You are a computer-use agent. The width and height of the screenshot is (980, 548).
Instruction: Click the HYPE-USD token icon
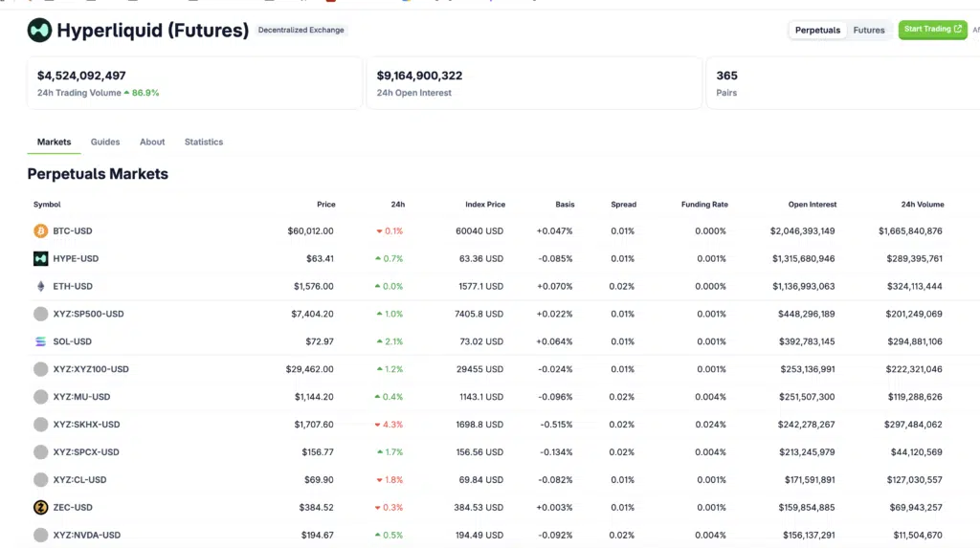point(40,258)
